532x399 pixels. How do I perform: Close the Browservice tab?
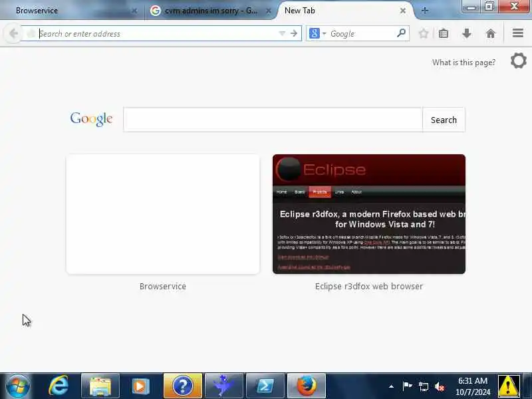[x=134, y=11]
